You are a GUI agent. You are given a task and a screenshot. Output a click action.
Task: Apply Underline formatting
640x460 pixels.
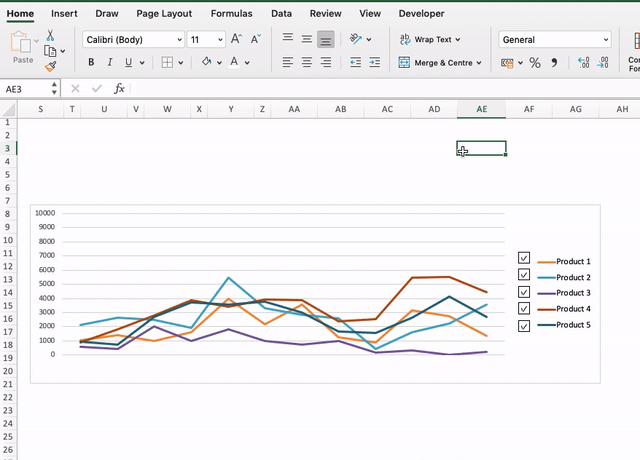(x=129, y=62)
